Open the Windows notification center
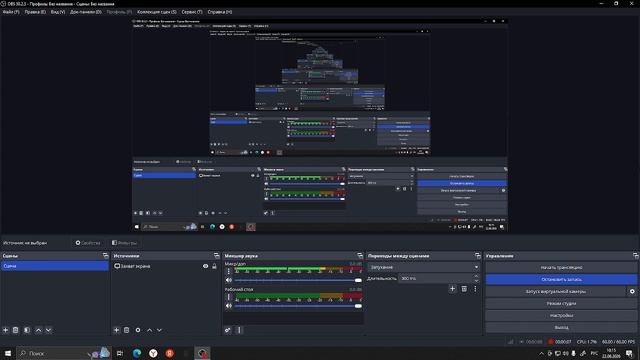The width and height of the screenshot is (640, 360). (629, 353)
